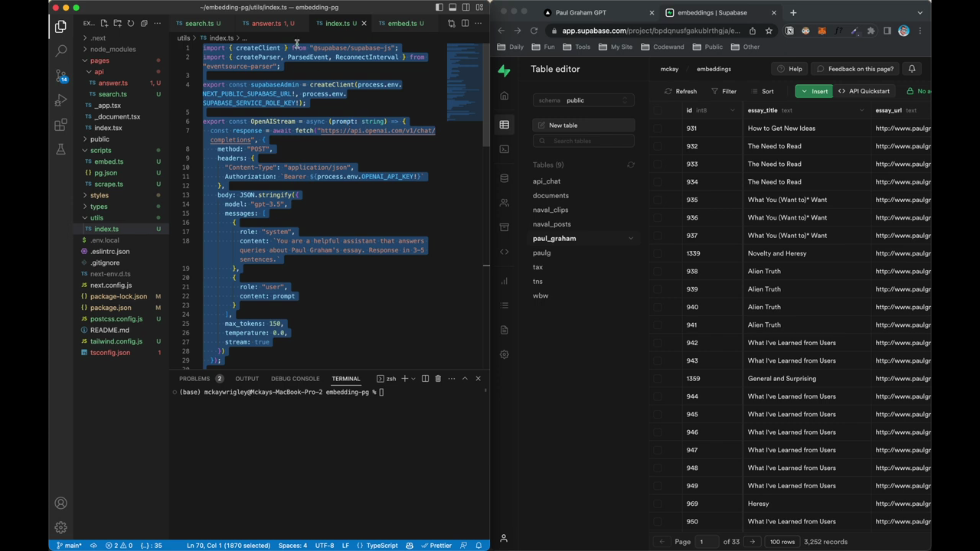Tick the select-all checkbox in table header
Screen dimensions: 980x551
click(657, 110)
